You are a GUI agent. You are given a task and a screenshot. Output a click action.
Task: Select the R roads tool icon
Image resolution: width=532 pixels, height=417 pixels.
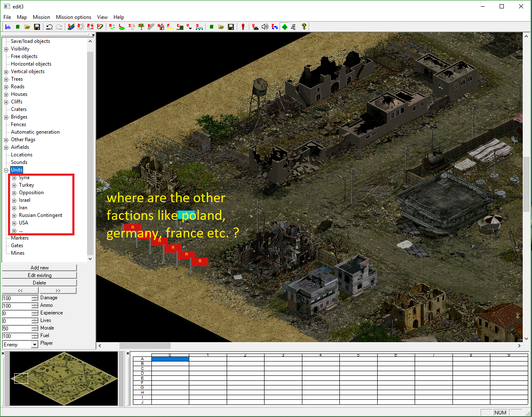[151, 27]
